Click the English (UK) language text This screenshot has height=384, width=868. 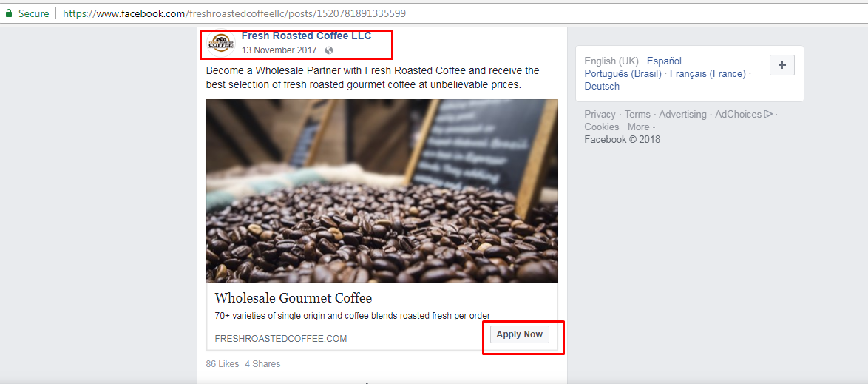coord(611,61)
